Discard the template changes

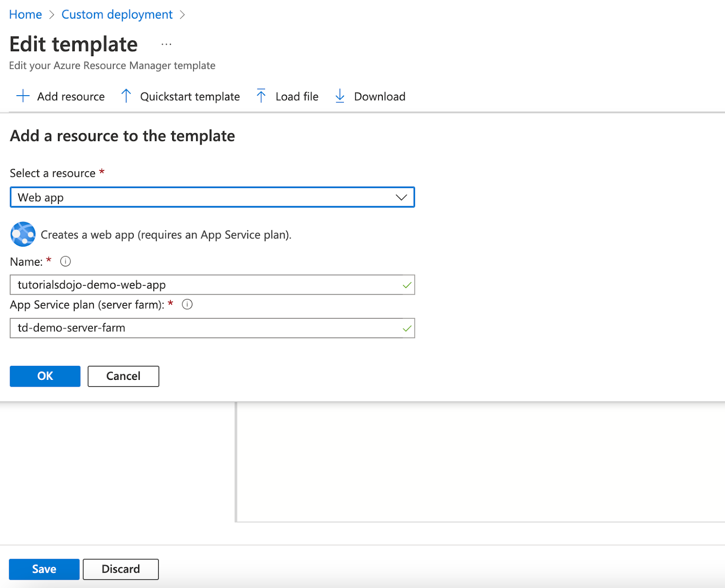tap(121, 569)
